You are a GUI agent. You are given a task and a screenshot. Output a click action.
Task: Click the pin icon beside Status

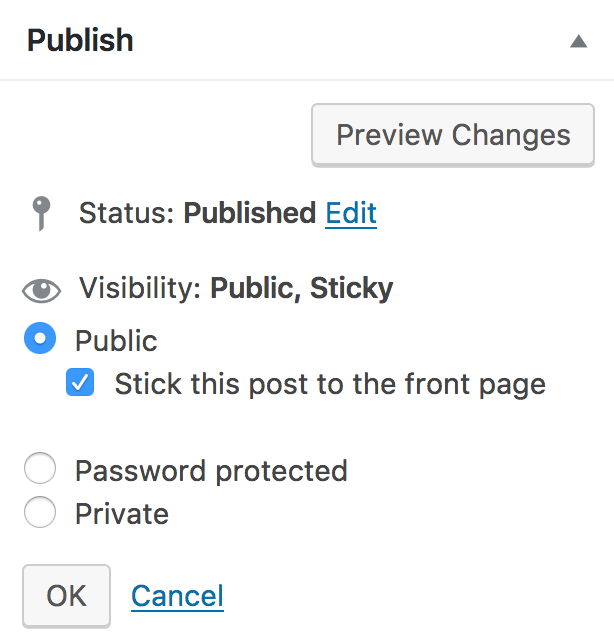tap(40, 213)
